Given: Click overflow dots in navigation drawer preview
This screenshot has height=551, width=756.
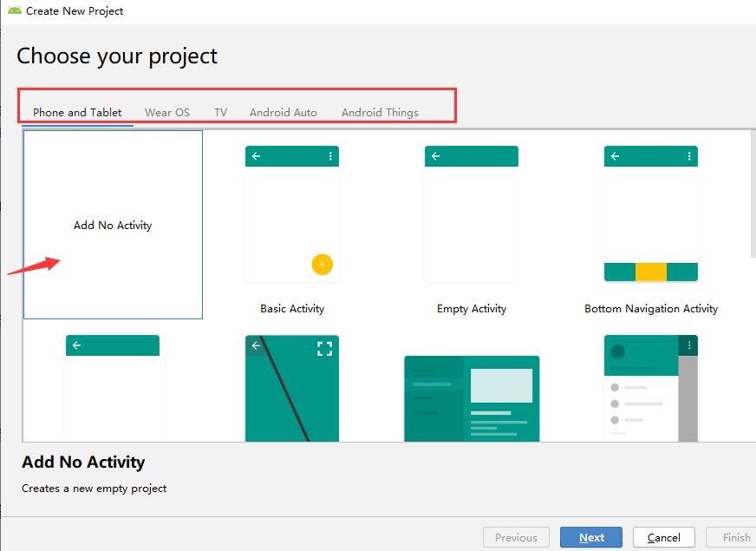Looking at the screenshot, I should point(689,345).
